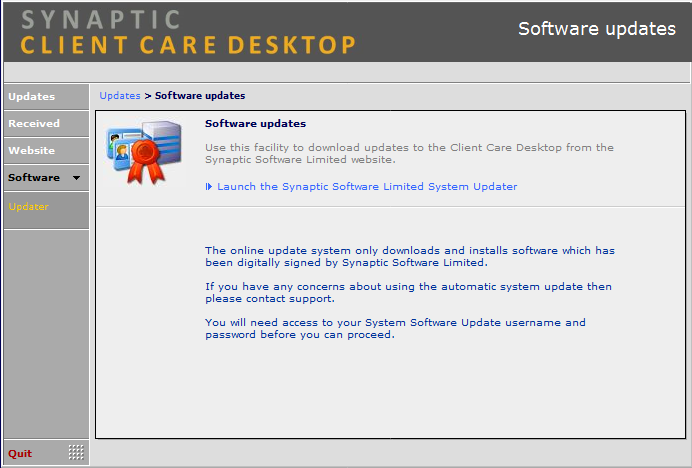692x468 pixels.
Task: Go back via the Updates breadcrumb link
Action: (x=120, y=96)
